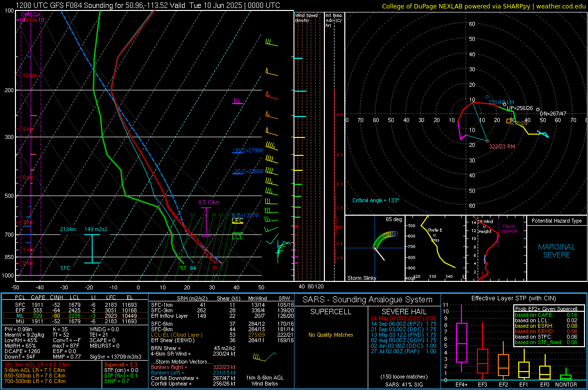Click the Inf. Temp. Adv. panel header

pos(334,20)
